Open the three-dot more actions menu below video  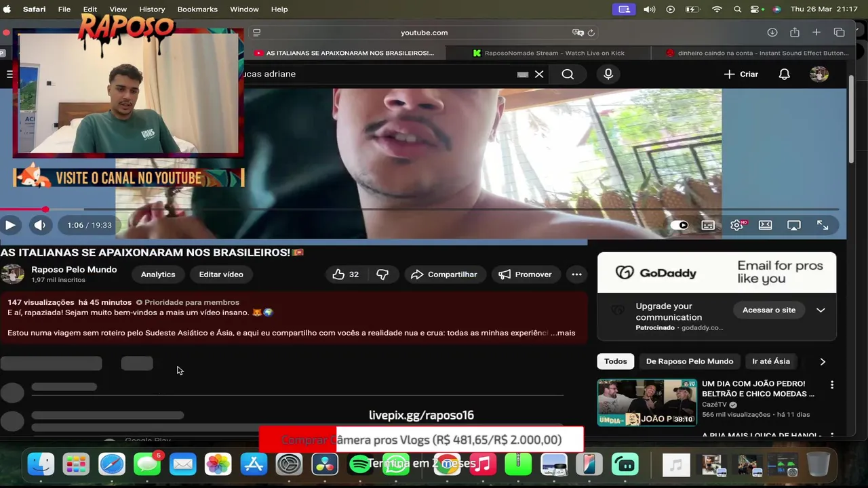[576, 274]
